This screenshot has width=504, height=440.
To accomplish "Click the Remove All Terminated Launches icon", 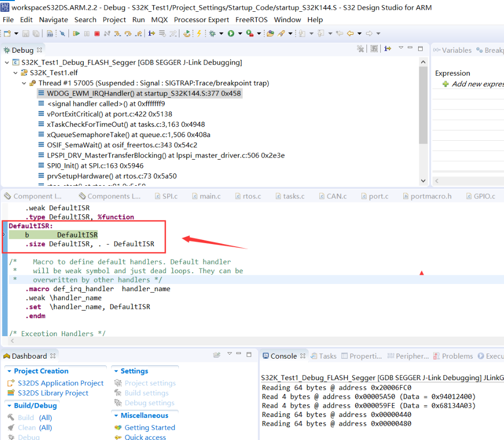I will pyautogui.click(x=360, y=49).
